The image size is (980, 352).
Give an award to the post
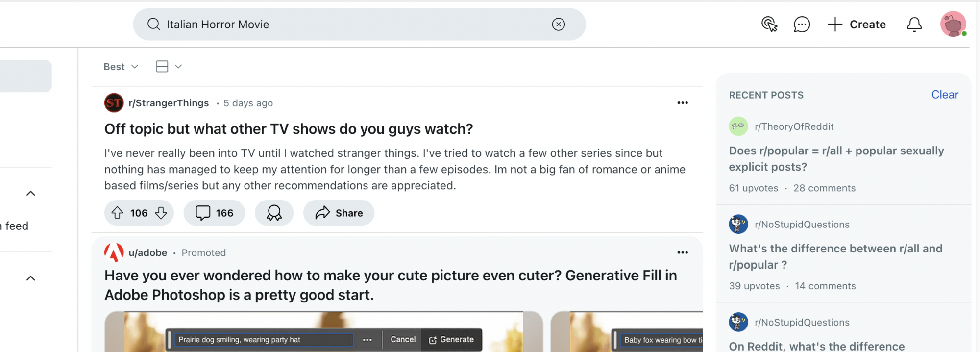[274, 213]
